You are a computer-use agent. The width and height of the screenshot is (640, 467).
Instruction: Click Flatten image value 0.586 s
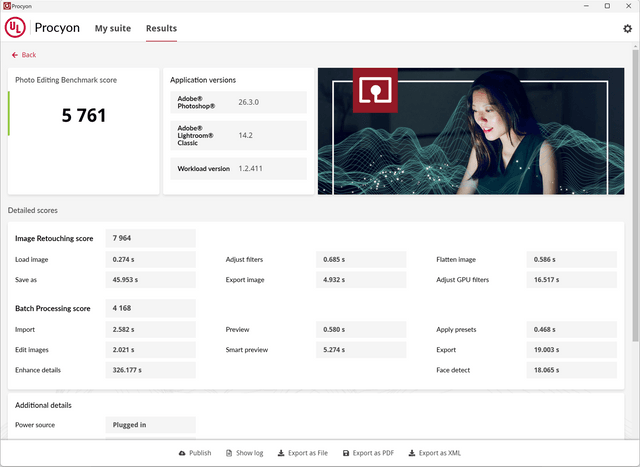571,260
